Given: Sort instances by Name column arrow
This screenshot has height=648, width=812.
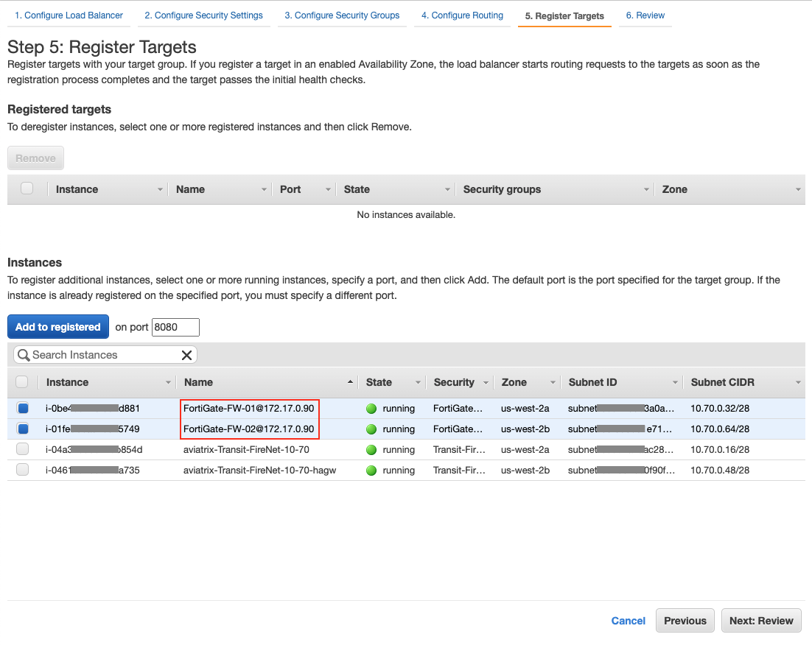Looking at the screenshot, I should point(349,382).
